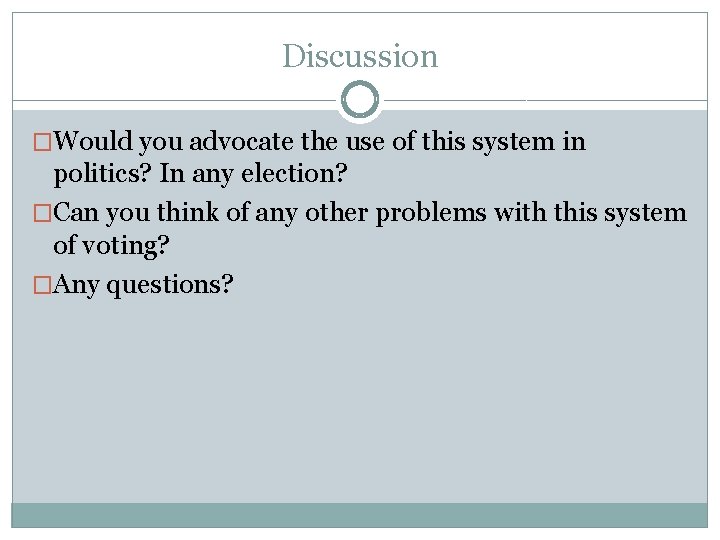This screenshot has width=720, height=540.
Task: Click the circle ornament below the title
Action: (360, 100)
